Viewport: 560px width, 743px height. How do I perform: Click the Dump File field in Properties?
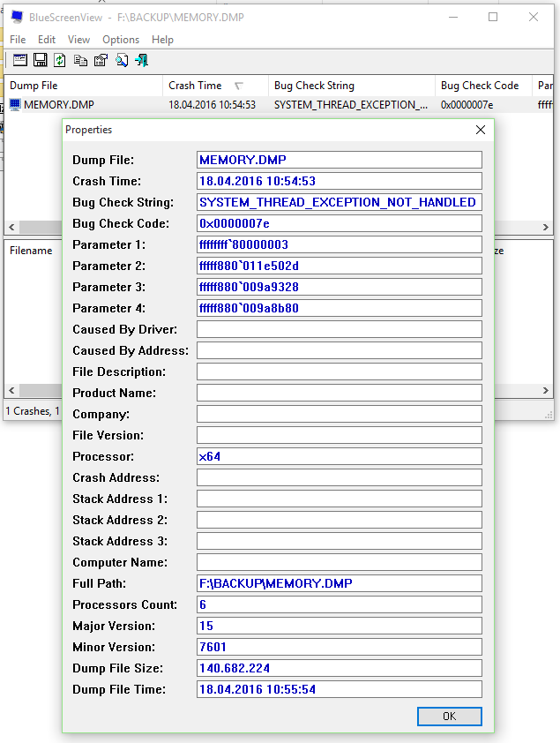[x=340, y=160]
